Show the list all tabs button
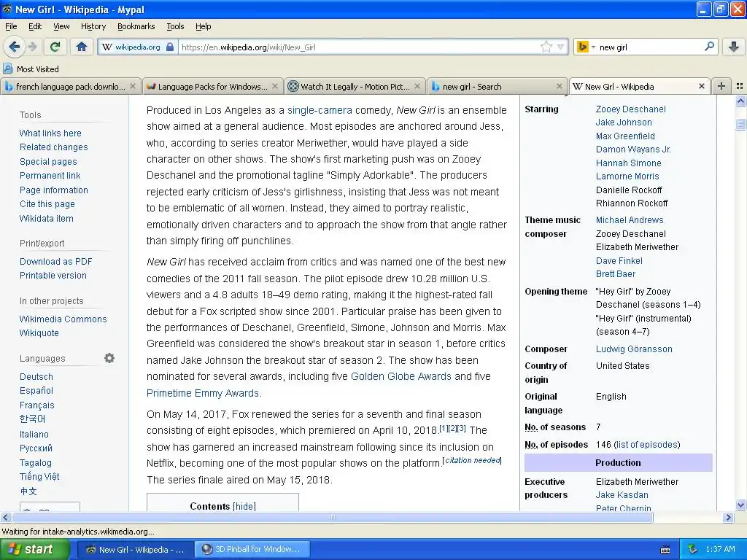747x560 pixels. tap(740, 86)
